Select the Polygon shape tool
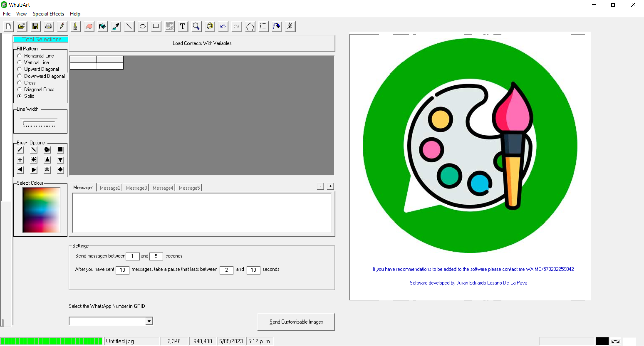Viewport: 644px width, 346px height. pos(250,27)
